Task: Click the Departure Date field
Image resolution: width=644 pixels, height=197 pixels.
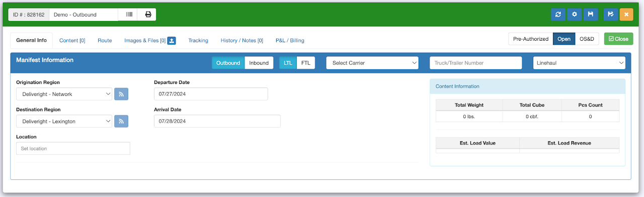Action: [x=211, y=94]
